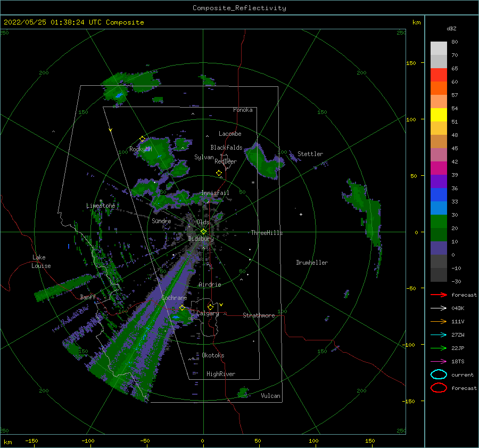Viewport: 479px width, 448px height.
Task: Click the Sundre town label
Action: click(x=161, y=221)
